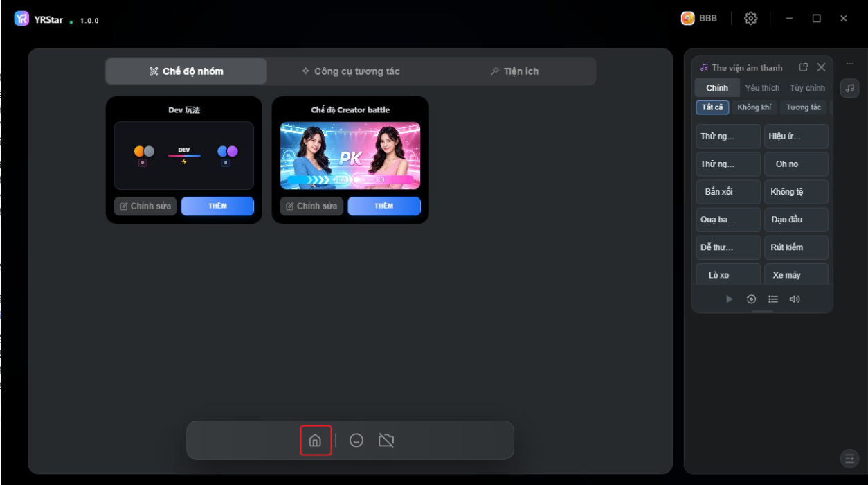Open the BBB user profile avatar
868x485 pixels.
[x=687, y=19]
